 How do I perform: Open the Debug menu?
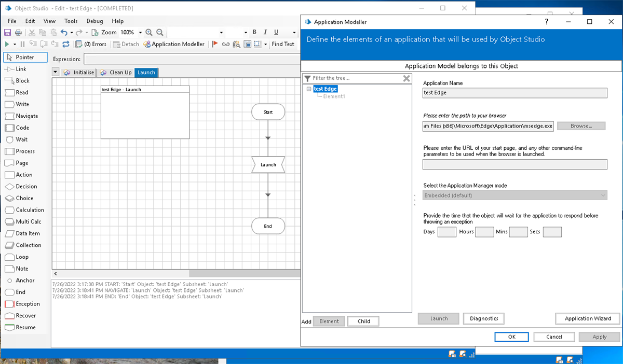click(x=94, y=21)
